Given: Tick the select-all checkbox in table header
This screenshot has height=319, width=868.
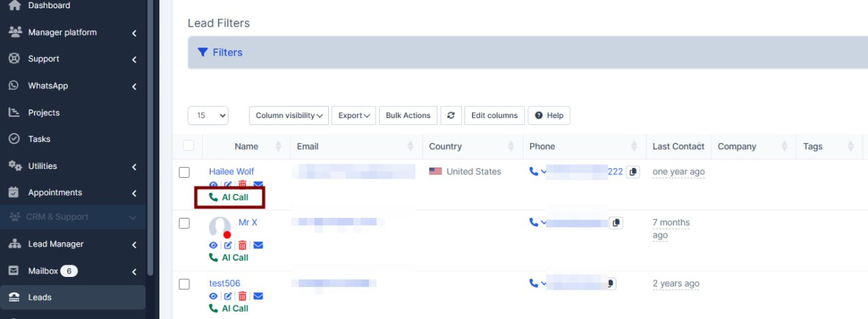Looking at the screenshot, I should coord(189,145).
